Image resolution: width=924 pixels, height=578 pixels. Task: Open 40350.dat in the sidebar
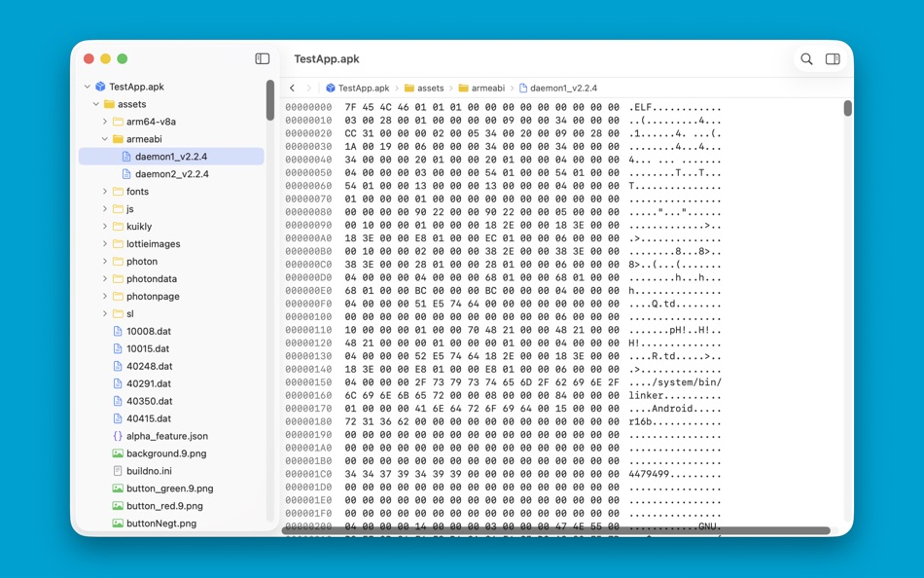pos(150,401)
